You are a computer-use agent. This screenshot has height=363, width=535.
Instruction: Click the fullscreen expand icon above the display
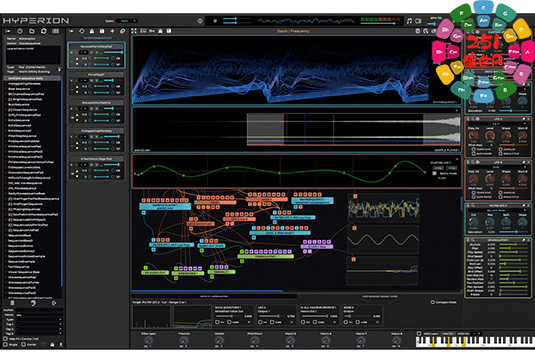pos(134,31)
